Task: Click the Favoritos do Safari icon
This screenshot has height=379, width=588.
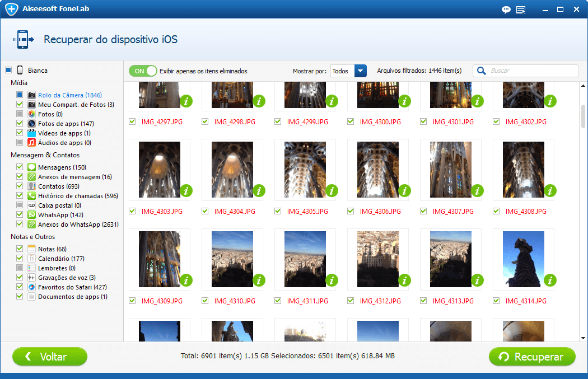Action: coord(32,287)
